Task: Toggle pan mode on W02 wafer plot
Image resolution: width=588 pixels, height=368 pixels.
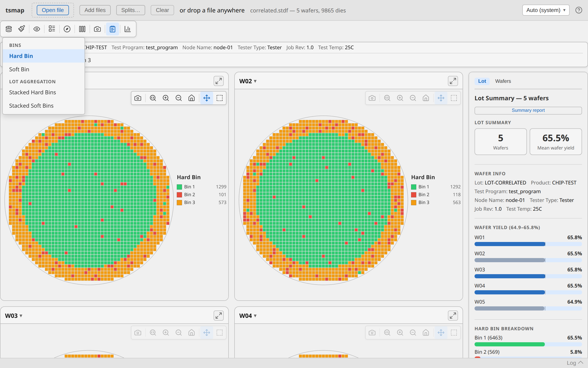Action: (x=441, y=98)
